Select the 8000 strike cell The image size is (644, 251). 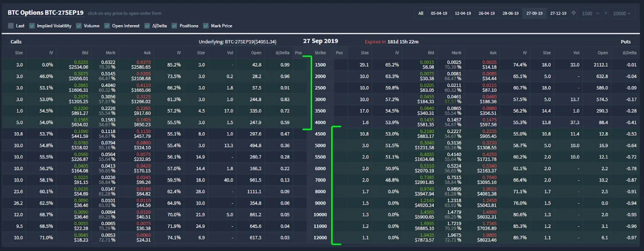pos(320,192)
